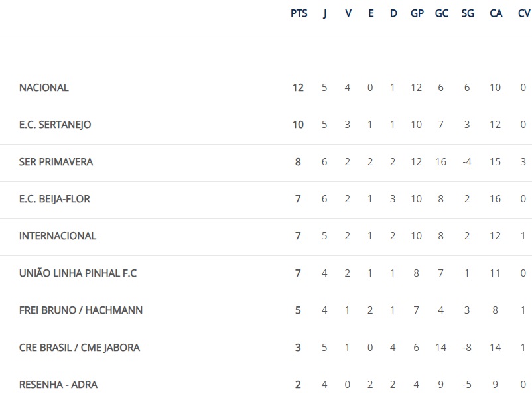
Task: Select the J column header
Action: point(324,13)
